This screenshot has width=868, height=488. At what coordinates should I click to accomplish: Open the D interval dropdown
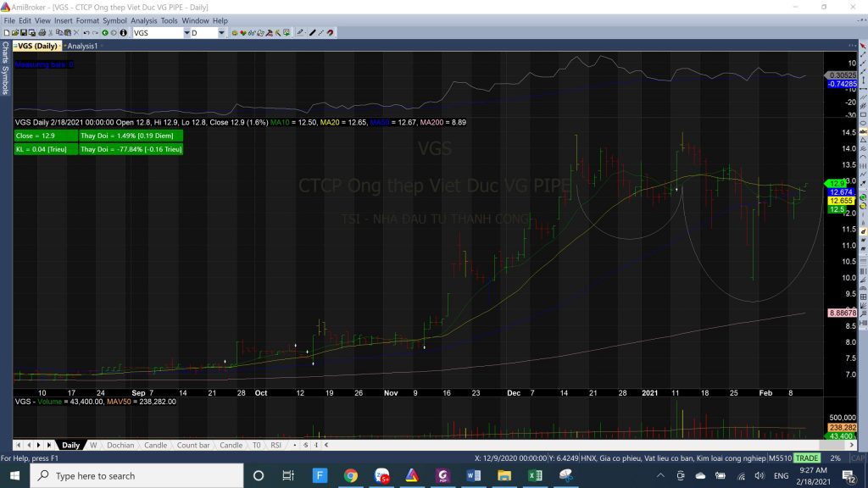(x=221, y=33)
